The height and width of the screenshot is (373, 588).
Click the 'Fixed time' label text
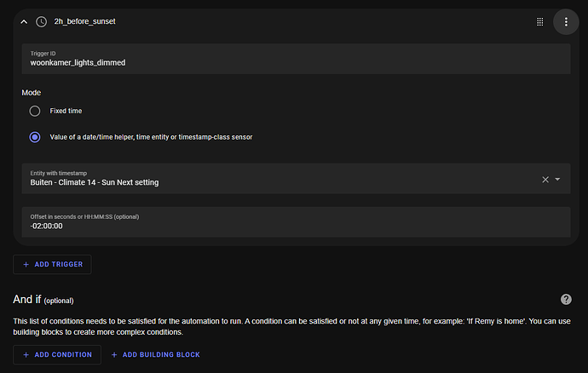tap(66, 111)
